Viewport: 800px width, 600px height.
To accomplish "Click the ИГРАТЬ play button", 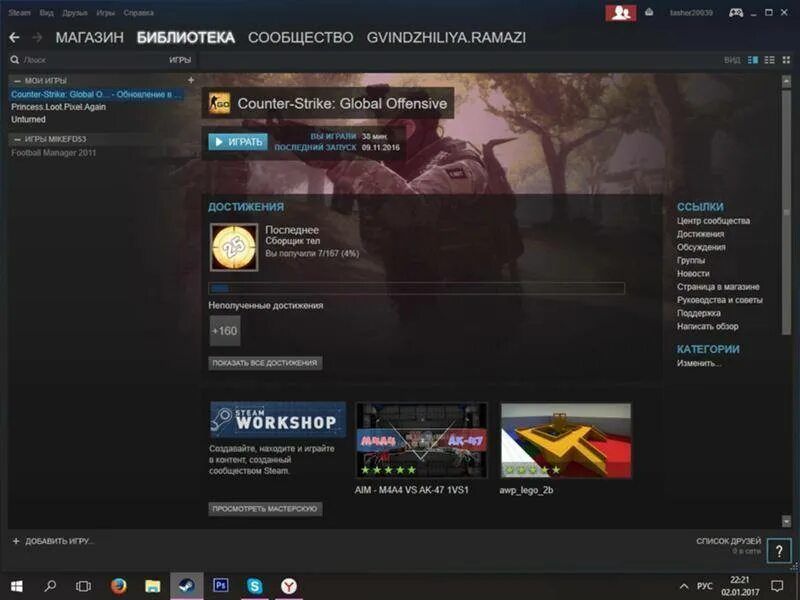I will 238,142.
